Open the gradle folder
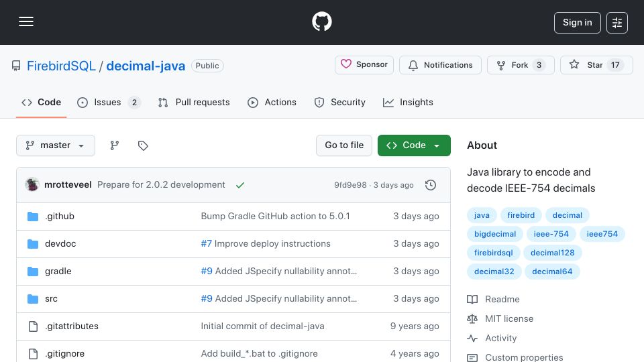644x362 pixels. 58,271
